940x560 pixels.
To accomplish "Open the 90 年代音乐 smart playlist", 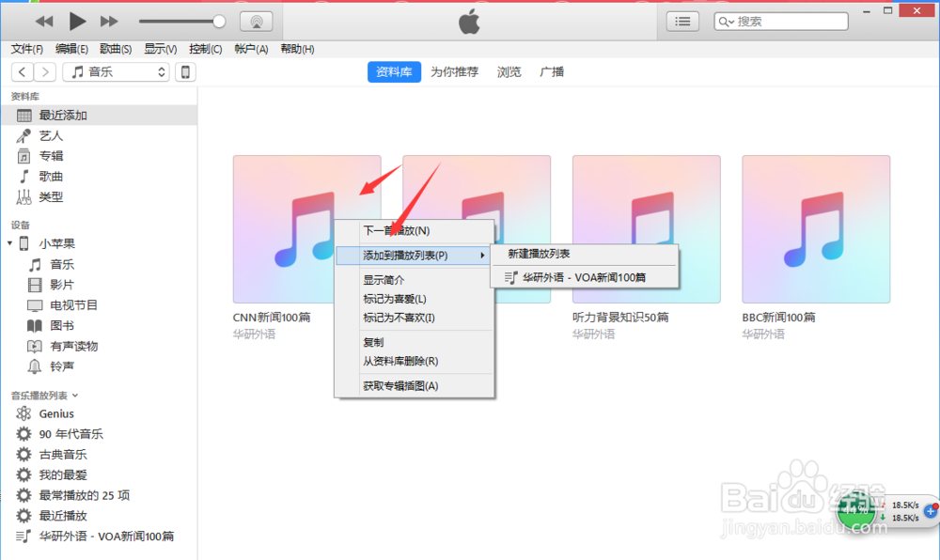I will (x=99, y=434).
